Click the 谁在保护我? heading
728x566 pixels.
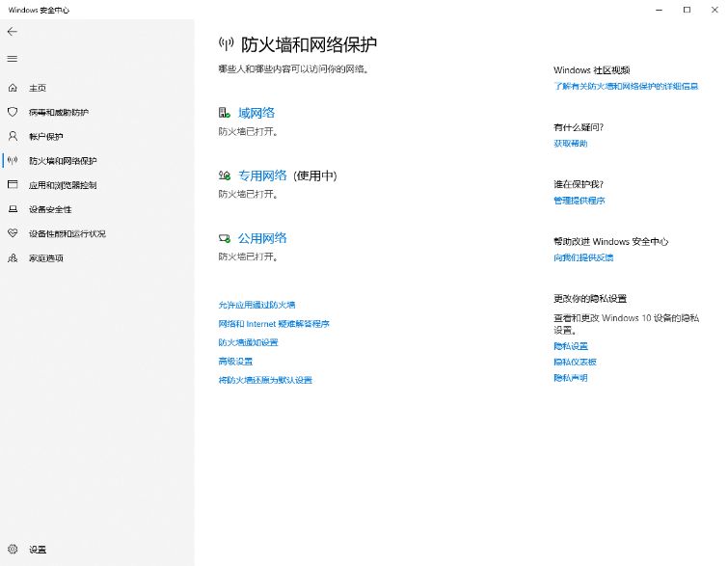pos(579,184)
